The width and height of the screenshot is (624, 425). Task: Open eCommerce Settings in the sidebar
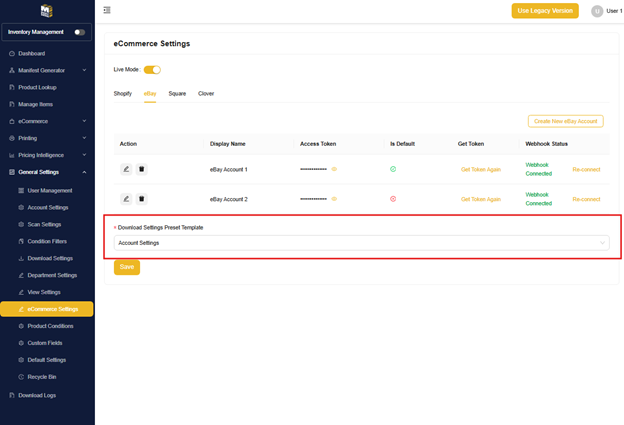pos(47,309)
